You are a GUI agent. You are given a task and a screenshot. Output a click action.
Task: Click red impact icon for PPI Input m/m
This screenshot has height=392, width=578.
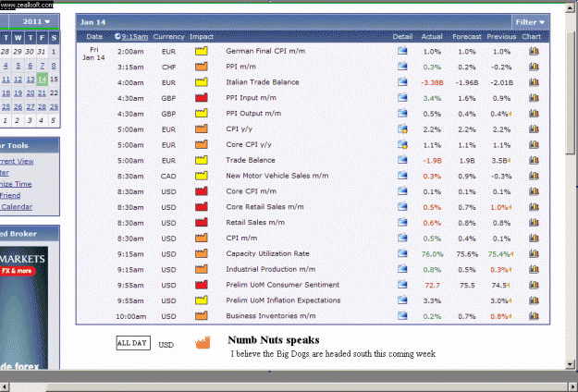tap(202, 98)
